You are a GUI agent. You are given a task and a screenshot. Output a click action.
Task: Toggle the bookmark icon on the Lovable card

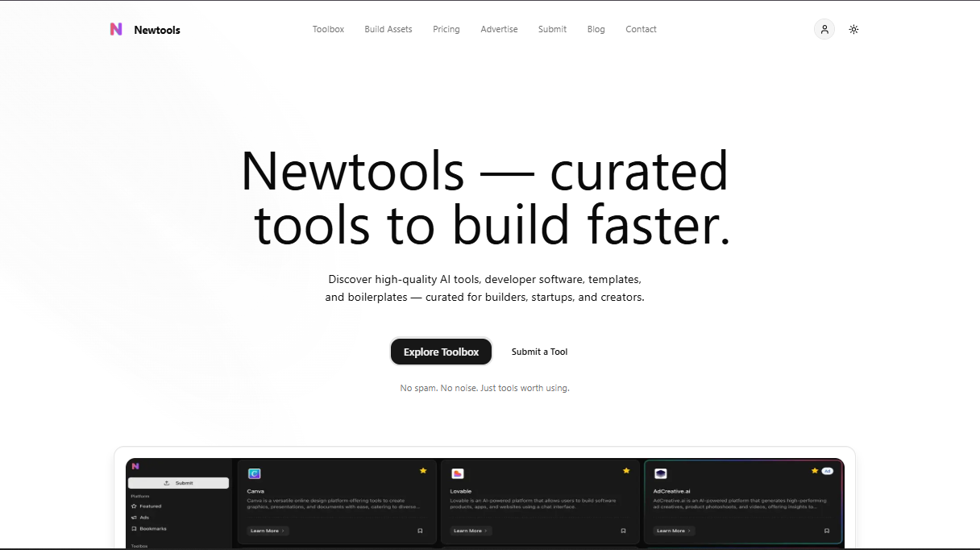622,531
